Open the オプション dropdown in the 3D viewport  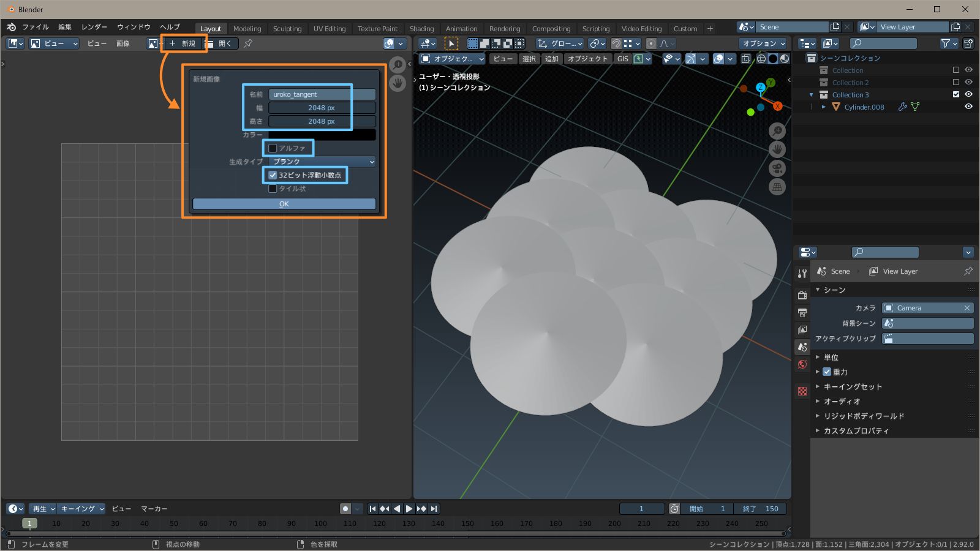click(x=763, y=43)
